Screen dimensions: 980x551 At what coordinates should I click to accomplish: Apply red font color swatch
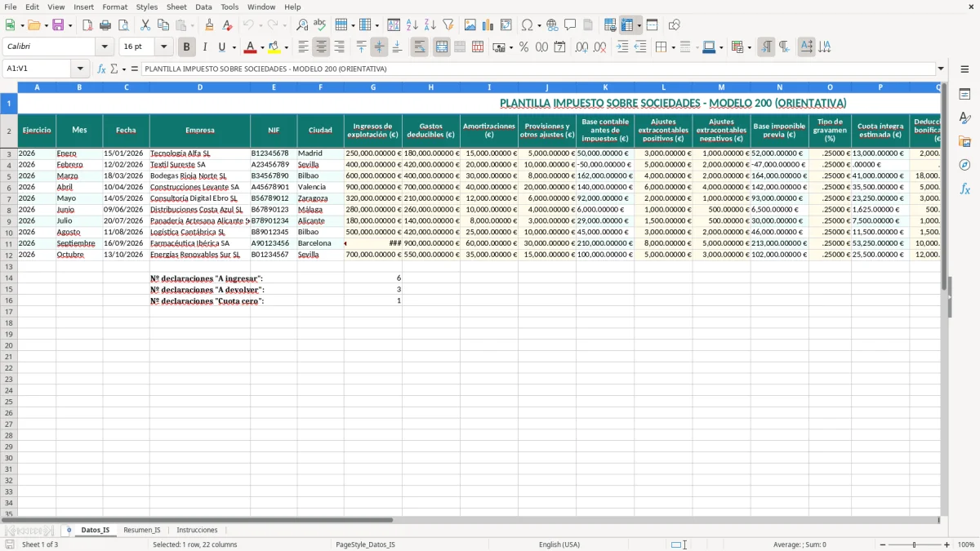[x=251, y=47]
